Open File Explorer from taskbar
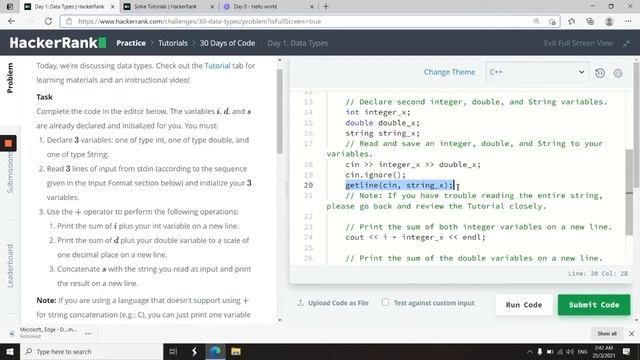The height and width of the screenshot is (360, 640). (236, 351)
